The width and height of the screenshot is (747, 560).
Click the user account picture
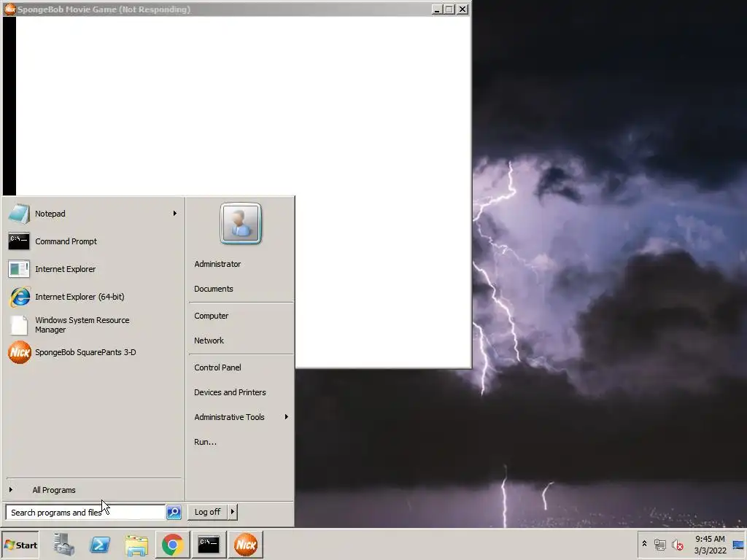[241, 223]
